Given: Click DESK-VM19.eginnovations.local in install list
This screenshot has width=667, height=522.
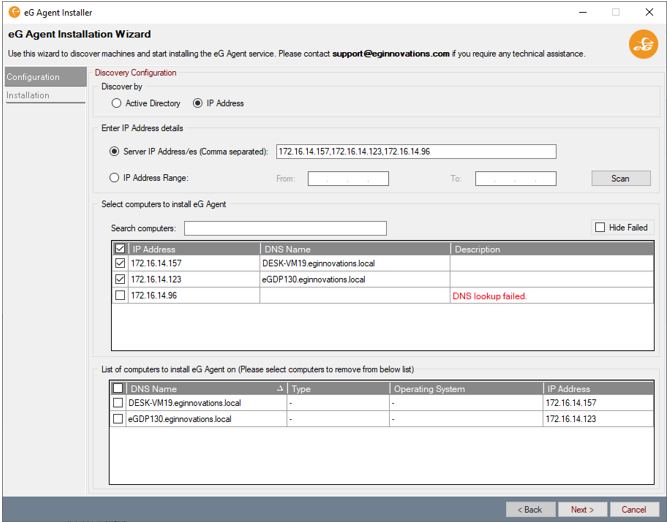Looking at the screenshot, I should pyautogui.click(x=185, y=403).
